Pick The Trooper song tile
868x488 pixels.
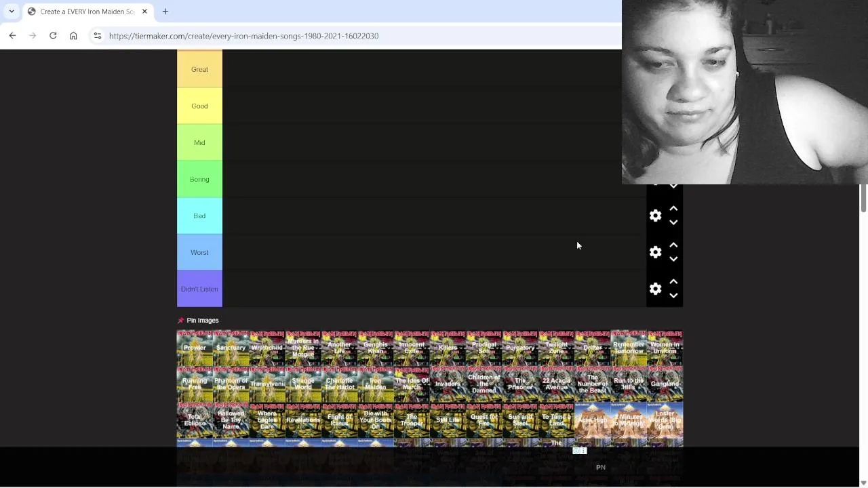click(412, 420)
